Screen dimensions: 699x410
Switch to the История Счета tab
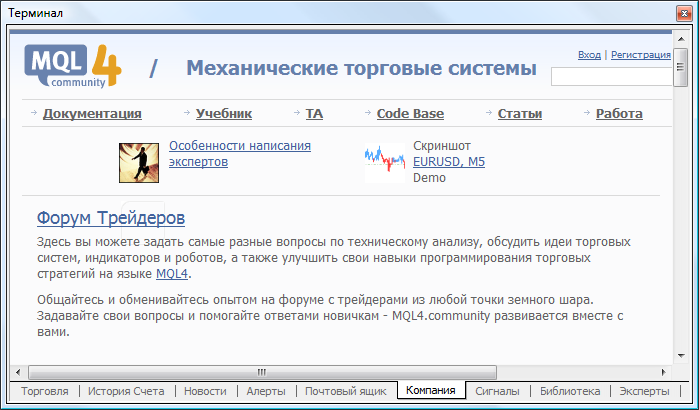click(x=126, y=391)
